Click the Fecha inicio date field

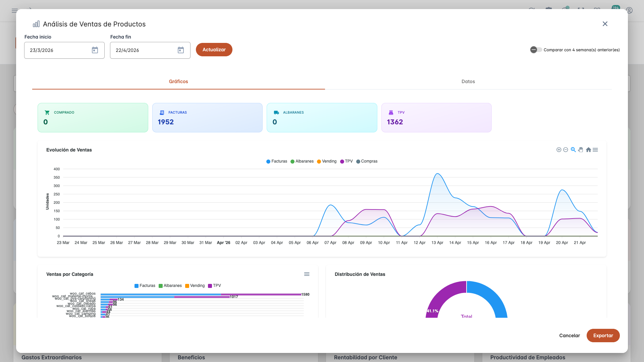click(x=57, y=50)
